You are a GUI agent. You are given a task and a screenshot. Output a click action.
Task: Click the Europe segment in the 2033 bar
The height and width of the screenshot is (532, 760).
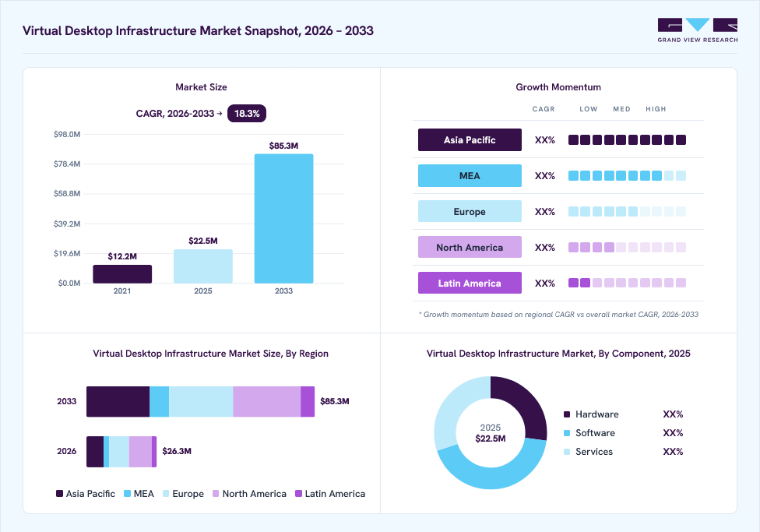(201, 402)
